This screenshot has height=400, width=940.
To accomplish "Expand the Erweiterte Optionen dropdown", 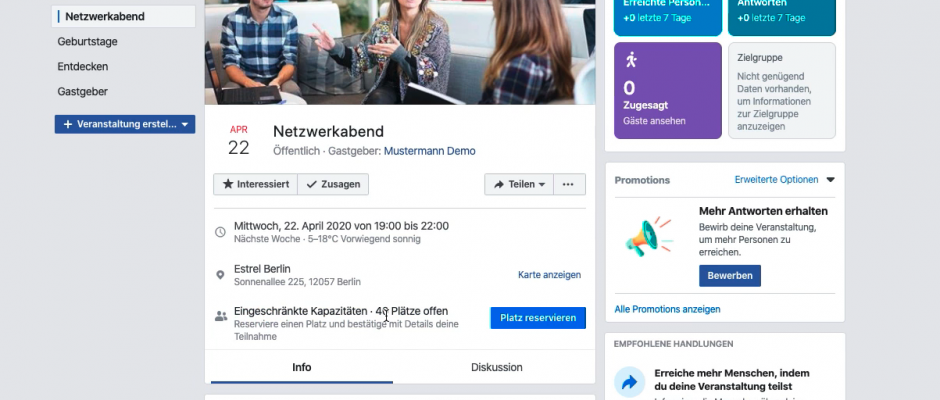I will point(784,180).
